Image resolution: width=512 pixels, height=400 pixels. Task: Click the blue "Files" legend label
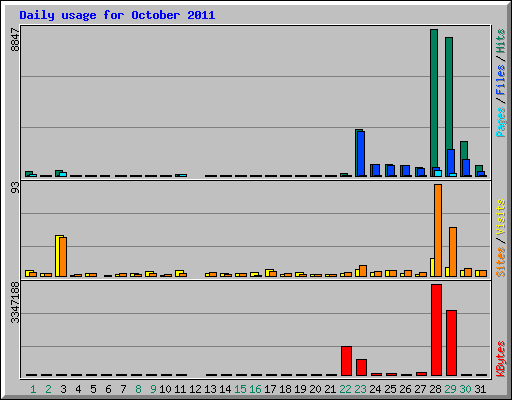(501, 79)
